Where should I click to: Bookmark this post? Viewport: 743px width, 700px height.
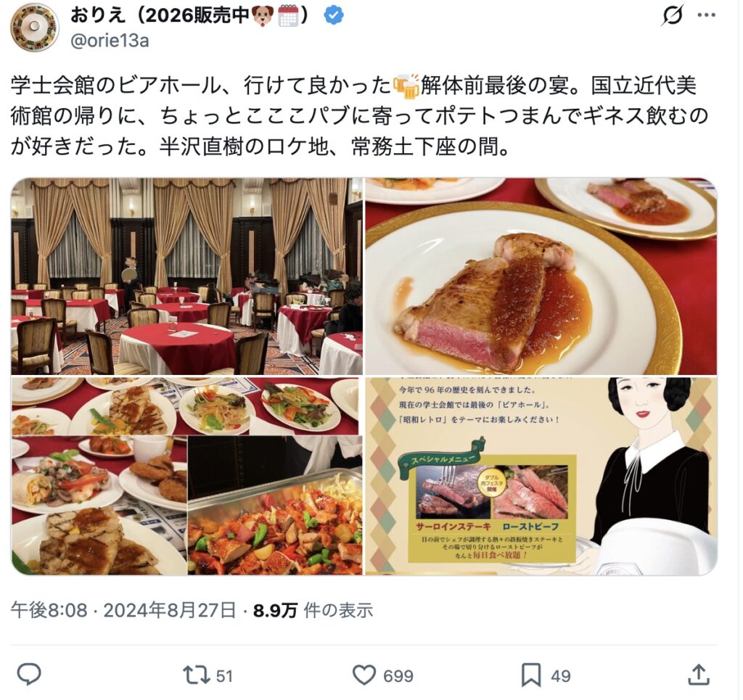tap(531, 675)
